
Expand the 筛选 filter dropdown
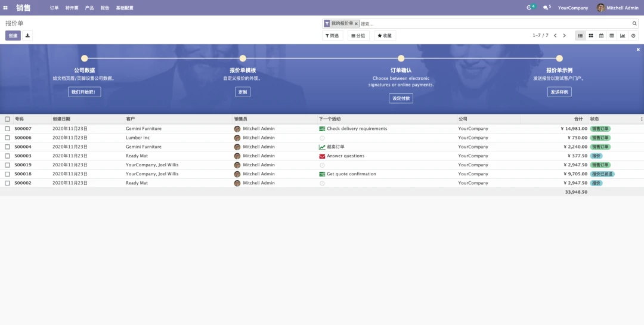(333, 36)
